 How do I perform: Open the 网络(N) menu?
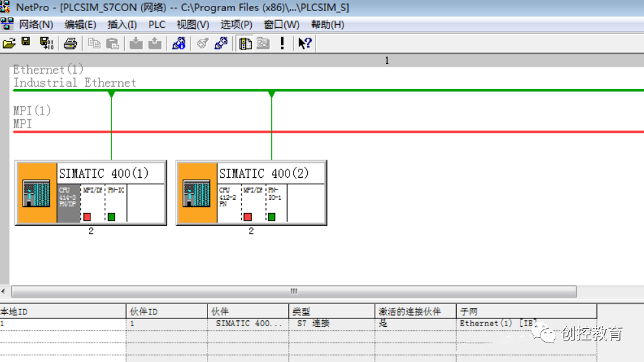pos(36,25)
